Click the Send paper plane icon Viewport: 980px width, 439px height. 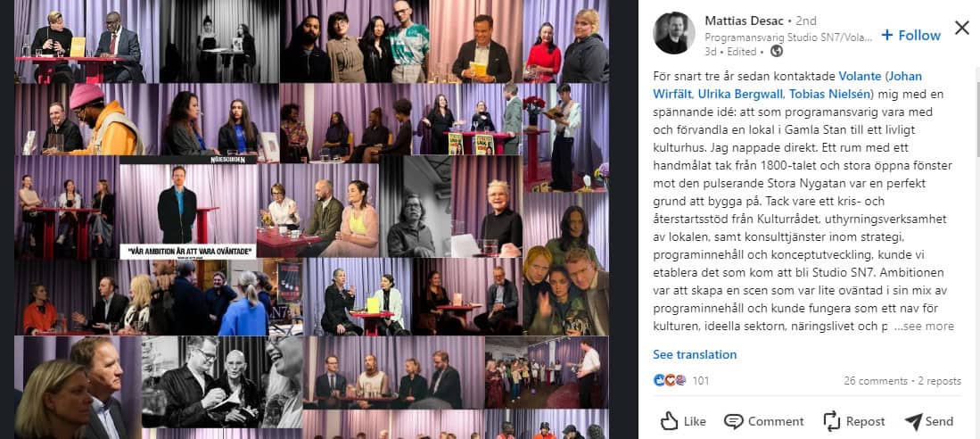coord(913,421)
